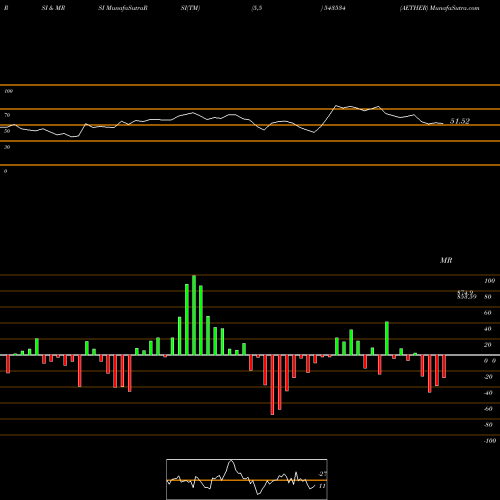
Task: Click the -100 label on MR axis
Action: pos(489,441)
